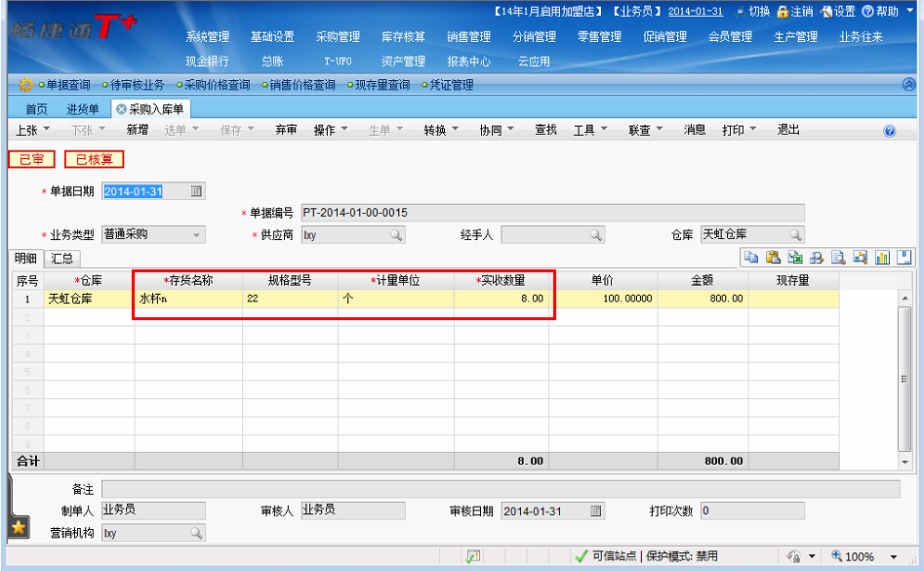Click the 设置 settings icon

pyautogui.click(x=826, y=11)
